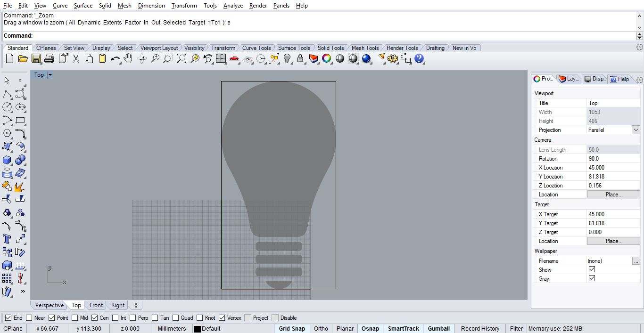Click the camera Rotation value field
Screen dimensions: 644x333
pyautogui.click(x=613, y=159)
